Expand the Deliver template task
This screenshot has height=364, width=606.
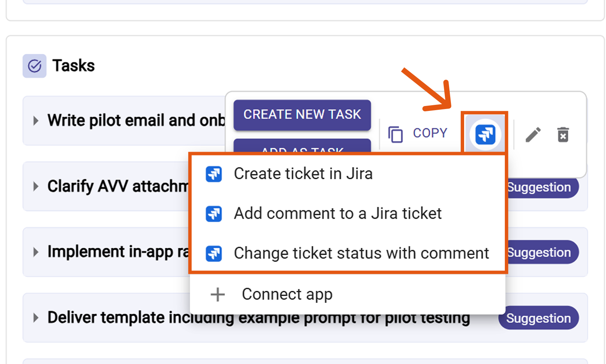pyautogui.click(x=36, y=318)
